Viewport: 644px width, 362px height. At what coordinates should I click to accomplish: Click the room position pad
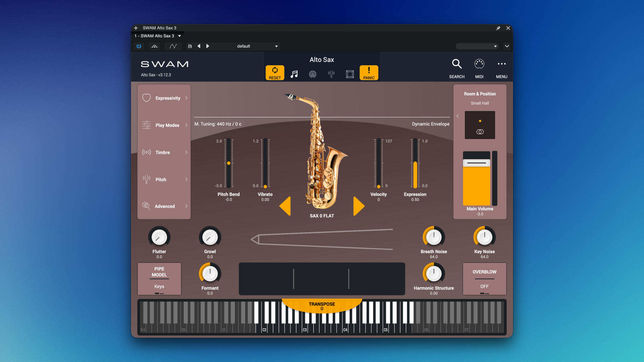[480, 125]
